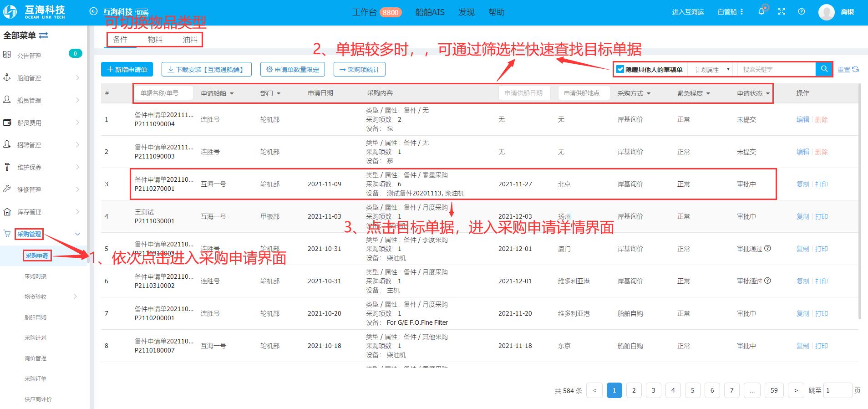Click the inventory management house icon
Viewport: 868px width, 409px height.
click(x=7, y=211)
